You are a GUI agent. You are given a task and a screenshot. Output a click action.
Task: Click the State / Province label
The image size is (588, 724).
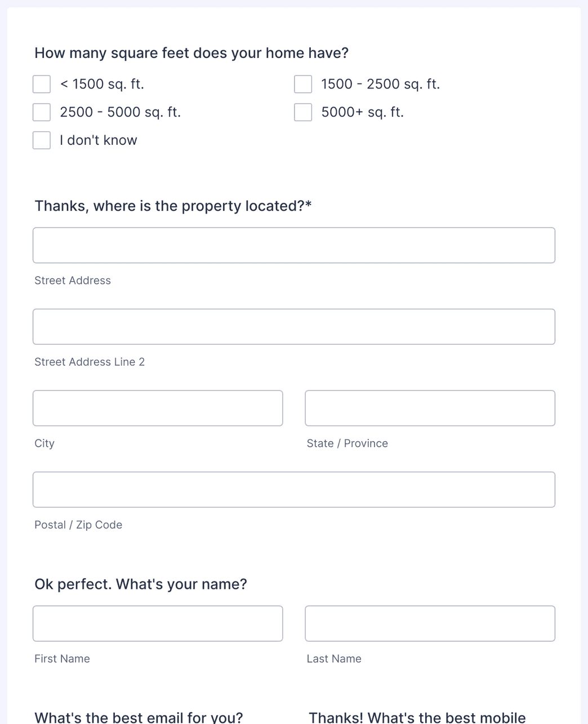(x=348, y=443)
